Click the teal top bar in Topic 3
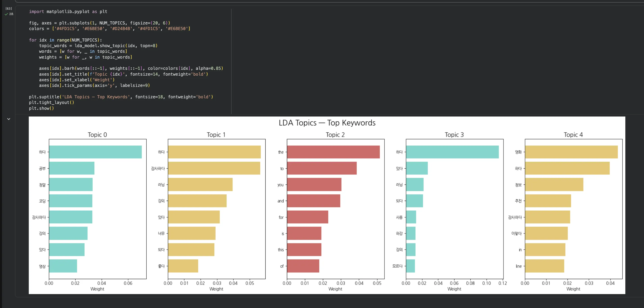Viewport: 644px width, 308px height. tap(452, 152)
